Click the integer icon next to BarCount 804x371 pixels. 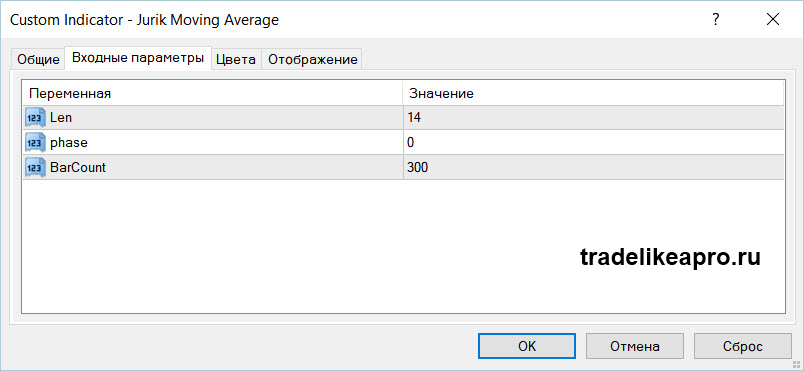tap(35, 167)
